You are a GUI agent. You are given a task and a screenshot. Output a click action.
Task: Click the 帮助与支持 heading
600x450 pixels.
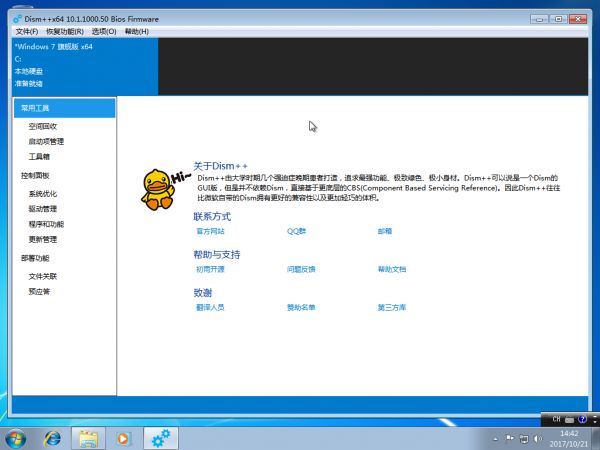point(217,255)
